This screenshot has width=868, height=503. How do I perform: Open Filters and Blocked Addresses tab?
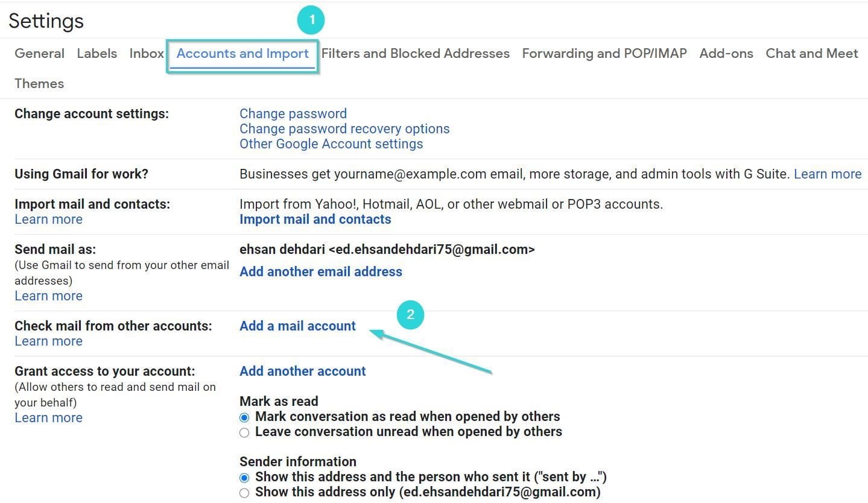pos(415,54)
